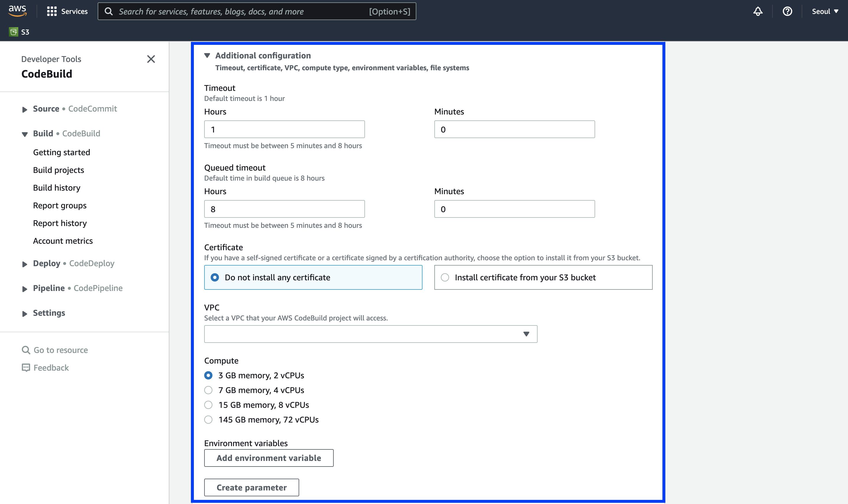The image size is (848, 504).
Task: Open Report groups in sidebar
Action: click(x=60, y=205)
